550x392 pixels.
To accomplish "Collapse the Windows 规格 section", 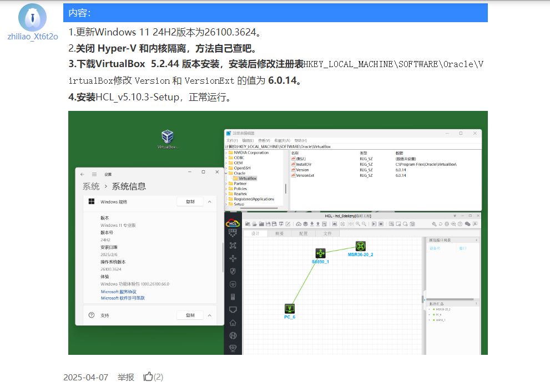I will pyautogui.click(x=210, y=202).
